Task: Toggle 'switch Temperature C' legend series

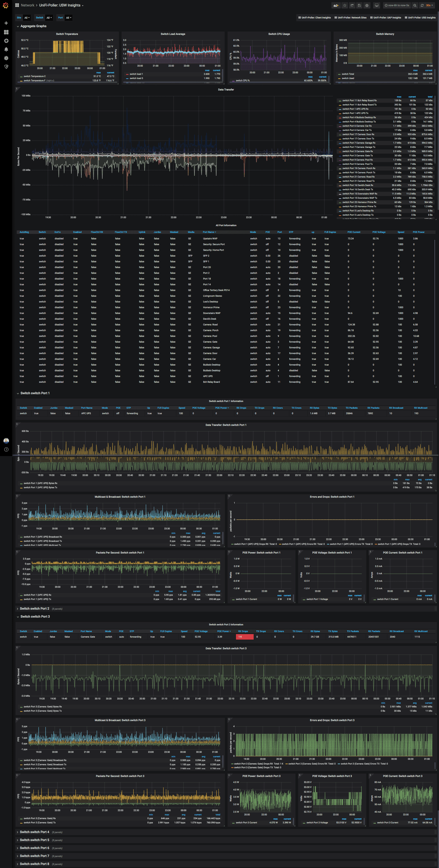Action: [35, 76]
